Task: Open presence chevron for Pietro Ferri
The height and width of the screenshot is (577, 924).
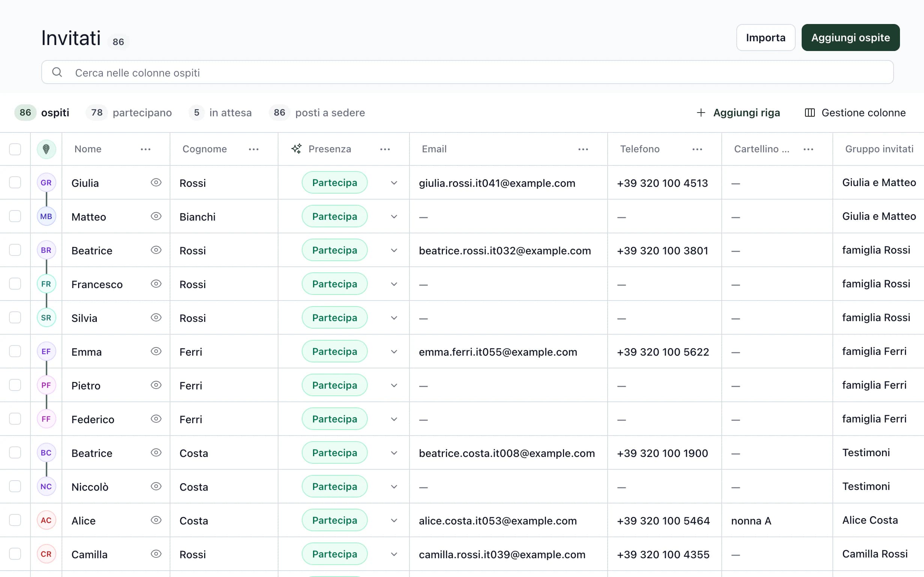Action: (x=394, y=385)
